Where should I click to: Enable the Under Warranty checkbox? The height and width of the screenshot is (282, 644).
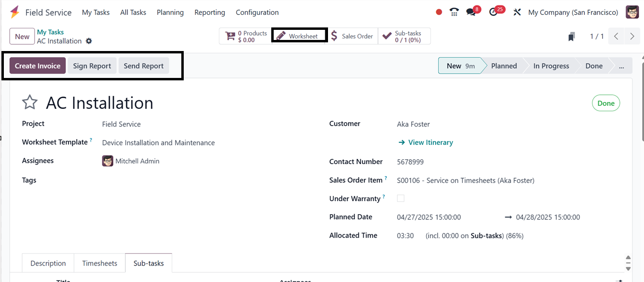tap(401, 198)
